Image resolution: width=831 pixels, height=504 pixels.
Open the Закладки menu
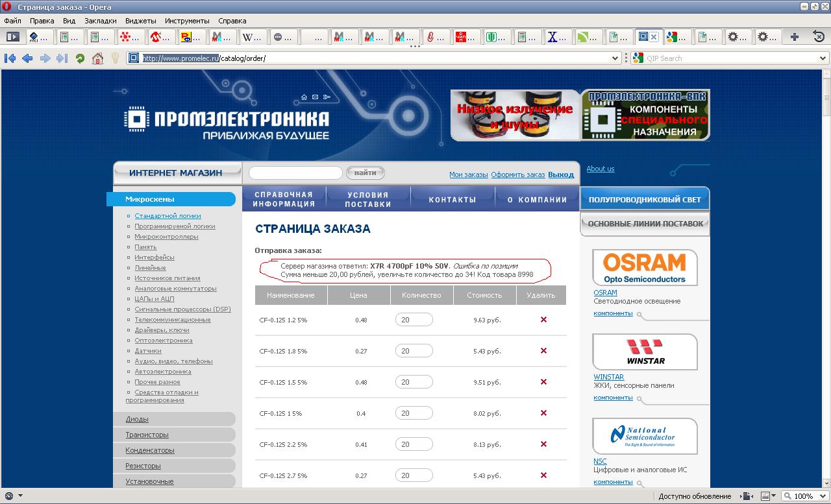[x=100, y=21]
